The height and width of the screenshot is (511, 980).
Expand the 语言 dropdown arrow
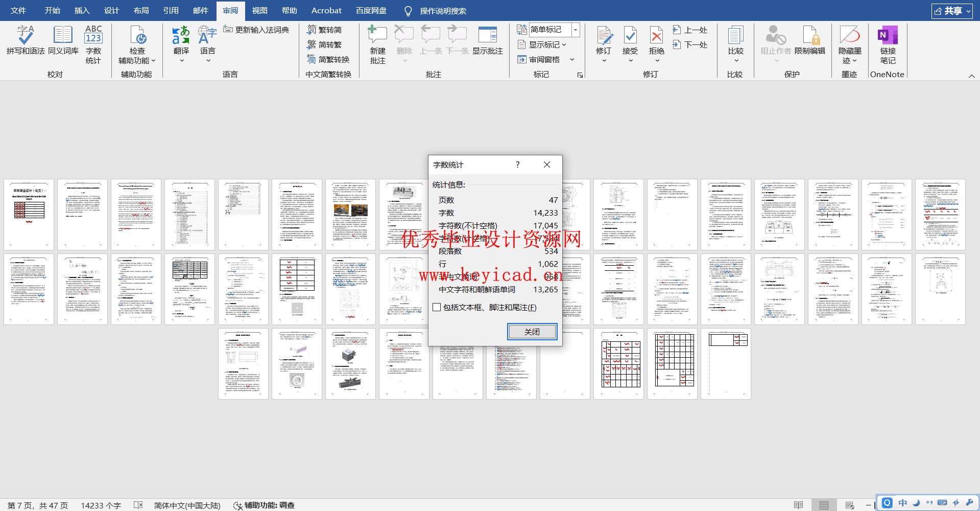pyautogui.click(x=208, y=61)
